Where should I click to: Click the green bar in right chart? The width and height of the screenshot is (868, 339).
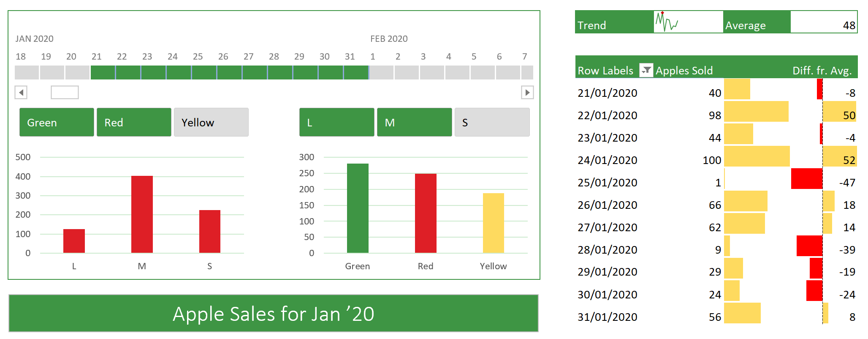point(358,208)
